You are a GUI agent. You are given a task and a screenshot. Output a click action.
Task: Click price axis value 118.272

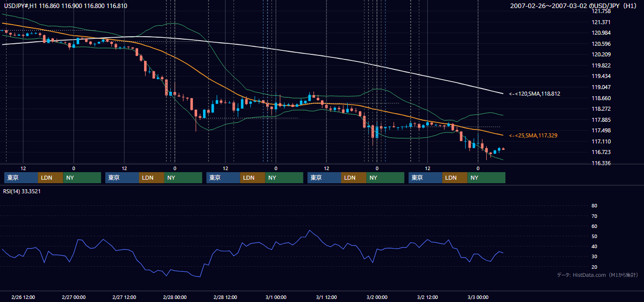click(601, 109)
